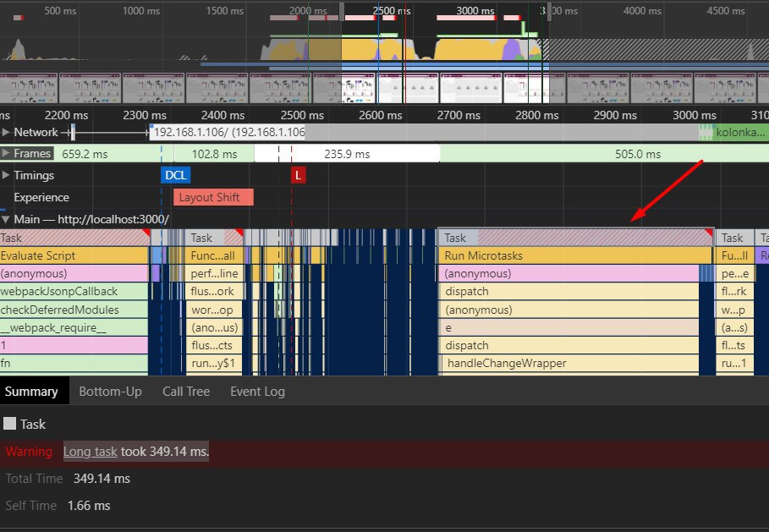Select the Summary tab
This screenshot has height=532, width=769.
tap(31, 392)
